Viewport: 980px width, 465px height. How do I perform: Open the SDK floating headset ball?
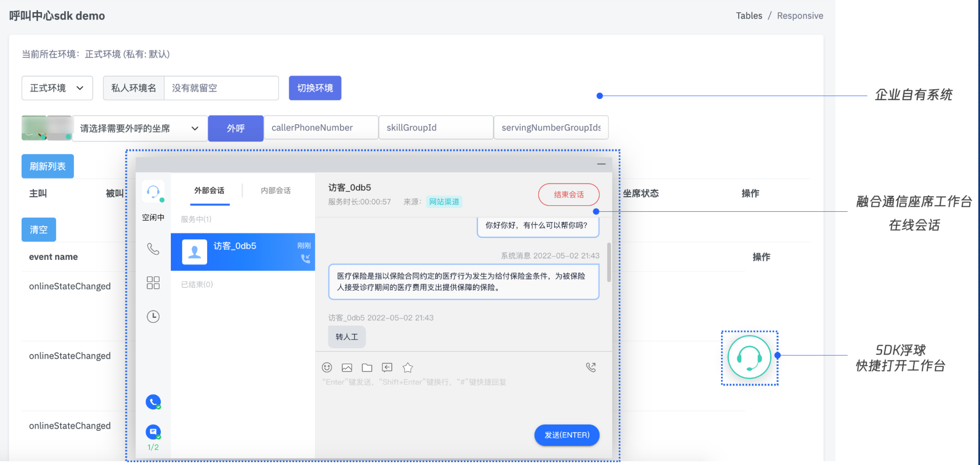[749, 357]
